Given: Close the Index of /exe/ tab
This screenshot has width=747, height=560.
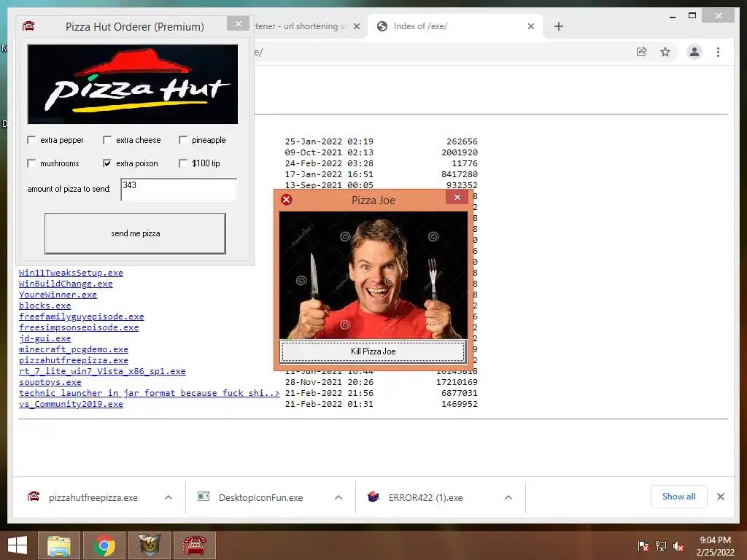Looking at the screenshot, I should [x=531, y=26].
